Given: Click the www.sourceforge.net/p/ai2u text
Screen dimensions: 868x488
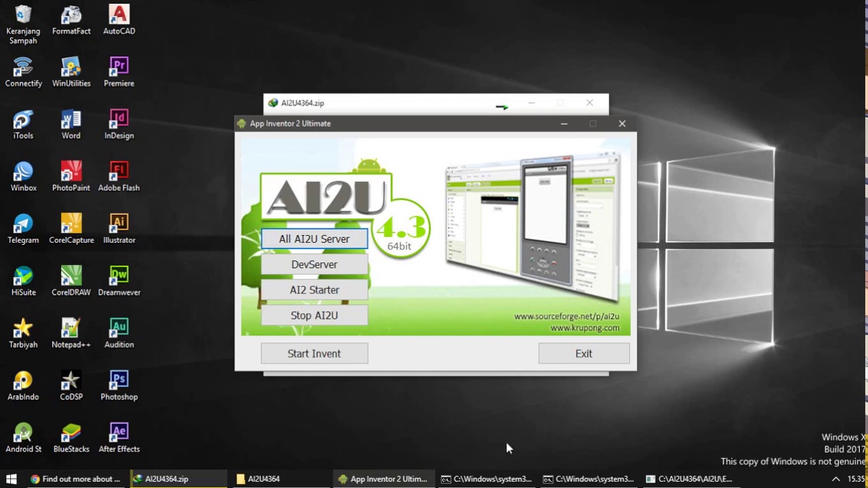Looking at the screenshot, I should (566, 317).
